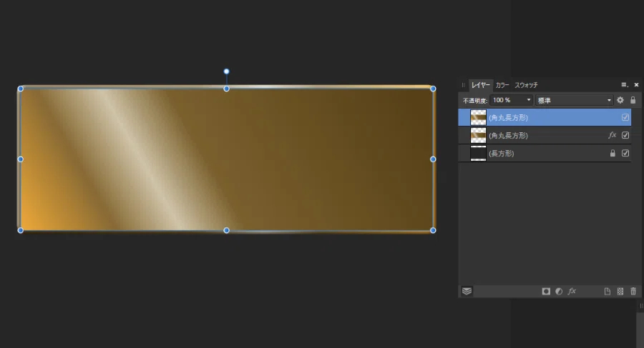
Task: Switch to the レイヤー tab
Action: 480,85
